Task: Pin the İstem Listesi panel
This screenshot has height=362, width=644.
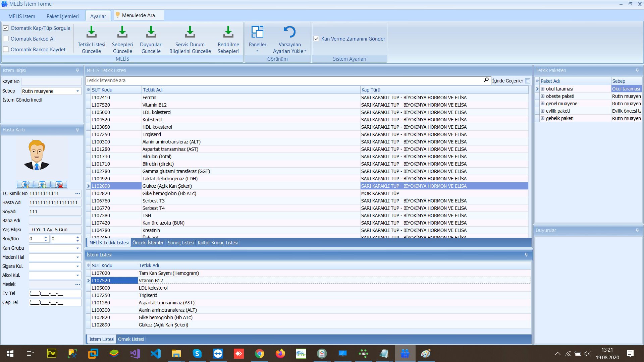Action: click(526, 255)
